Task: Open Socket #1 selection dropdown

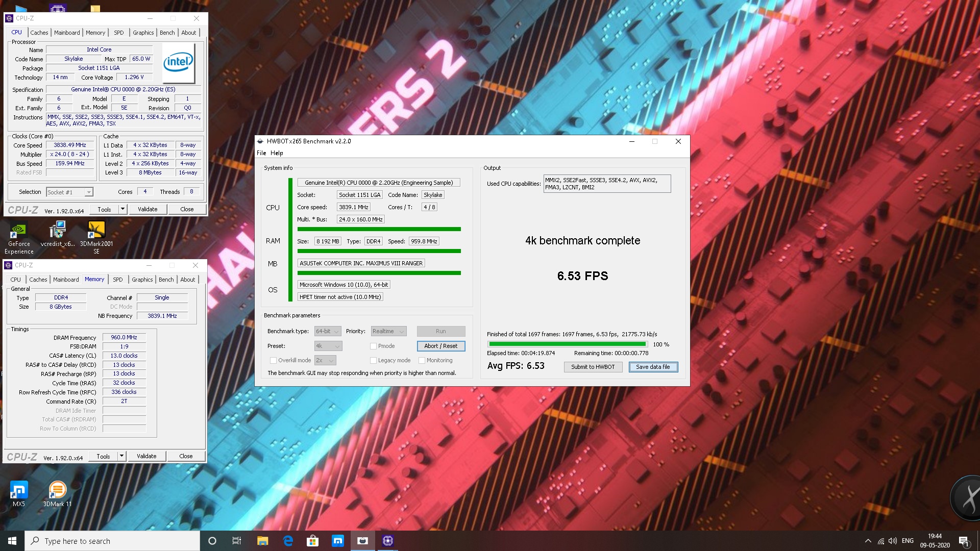Action: [69, 192]
